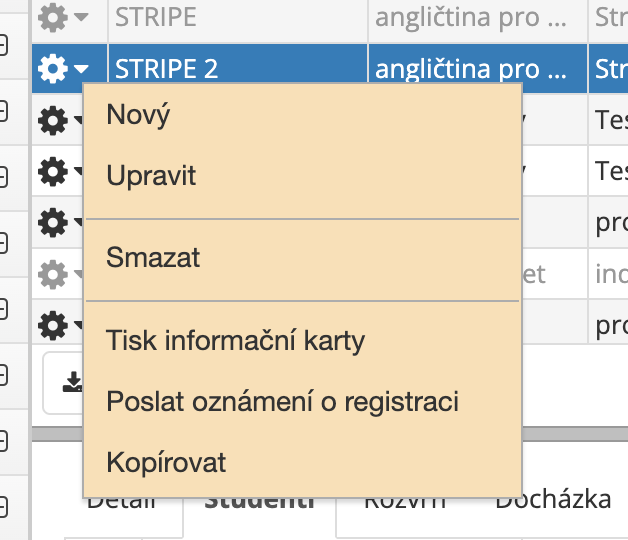Image resolution: width=628 pixels, height=540 pixels.
Task: Click the gear icon in the second Tes row
Action: [52, 171]
